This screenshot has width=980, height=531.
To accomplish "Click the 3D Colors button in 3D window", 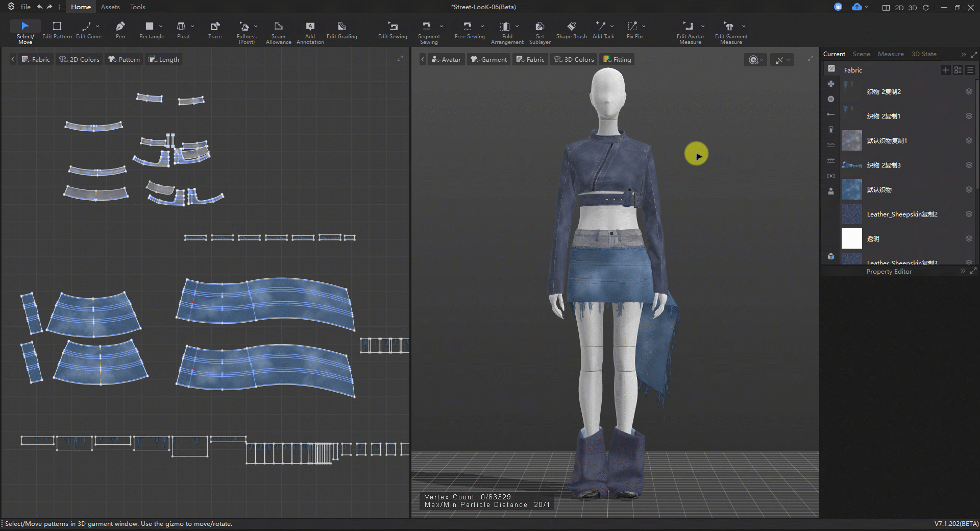I will [x=574, y=59].
